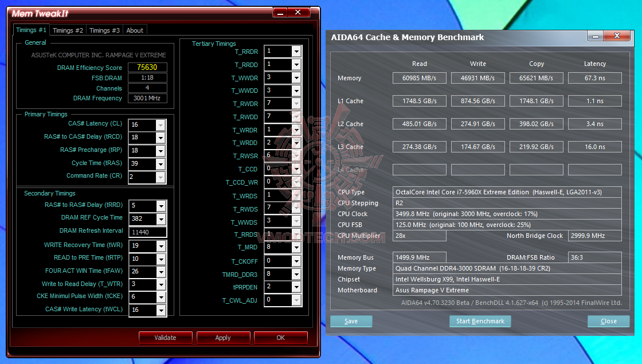Click the DRAM:FSB Ratio value 36:3
Viewport: 642px width, 364px height.
click(595, 257)
